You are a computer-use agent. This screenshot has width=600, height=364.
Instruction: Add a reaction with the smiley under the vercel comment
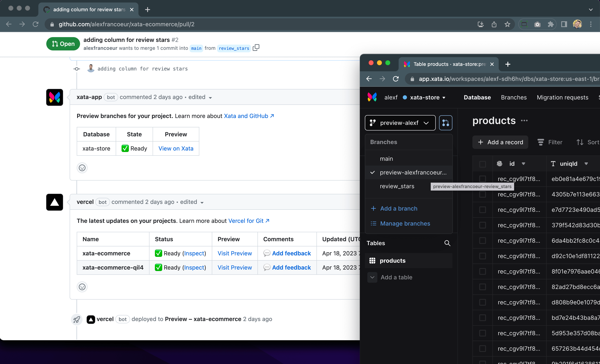tap(82, 287)
